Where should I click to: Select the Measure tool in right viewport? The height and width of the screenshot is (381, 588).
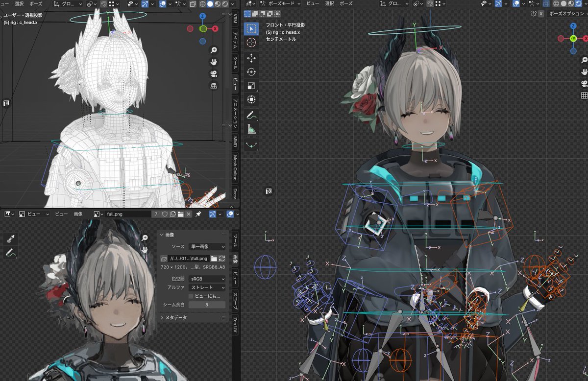pos(251,129)
